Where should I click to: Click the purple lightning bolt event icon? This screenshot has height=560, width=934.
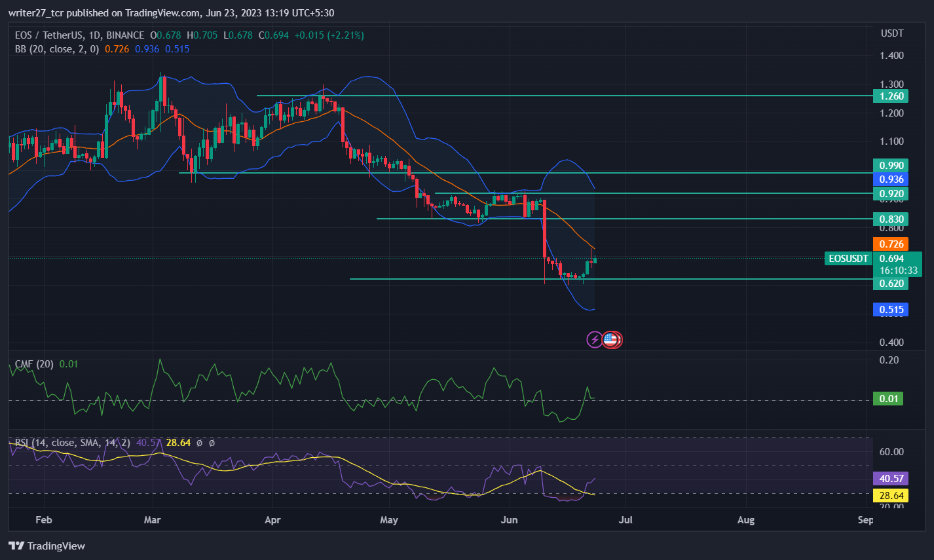(x=595, y=339)
